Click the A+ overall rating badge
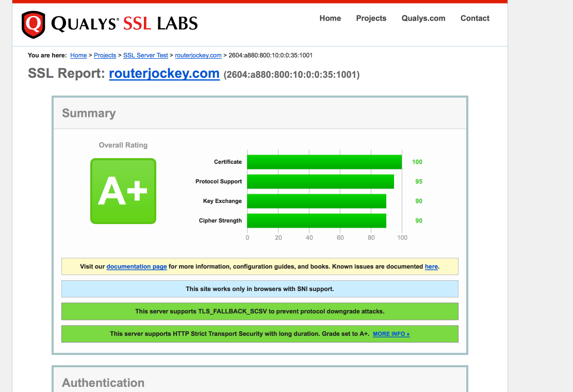This screenshot has height=392, width=573. [123, 191]
